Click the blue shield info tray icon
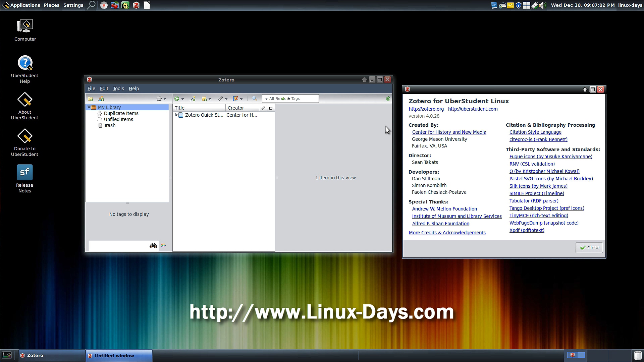The width and height of the screenshot is (644, 362). 518,5
